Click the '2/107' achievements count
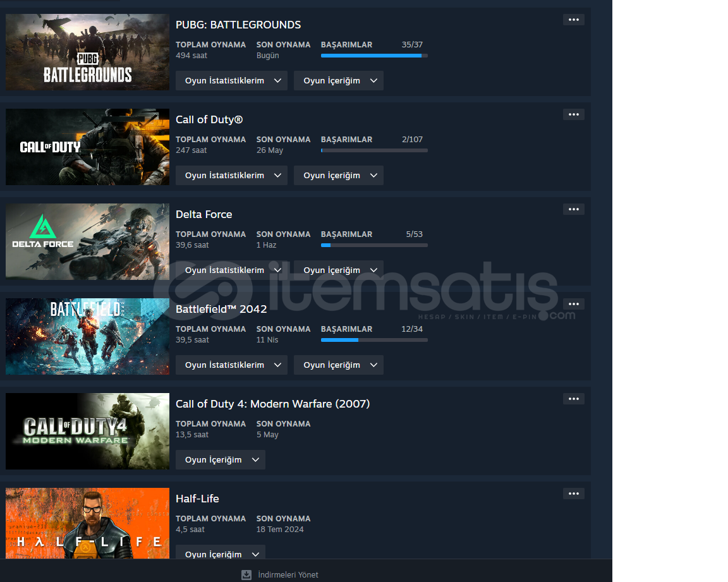This screenshot has height=582, width=728. [x=412, y=139]
